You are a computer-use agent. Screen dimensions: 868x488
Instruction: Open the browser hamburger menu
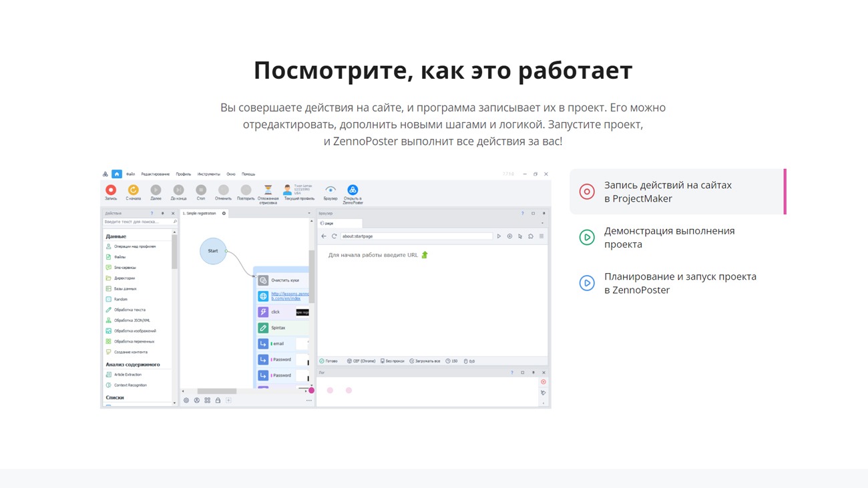click(541, 236)
